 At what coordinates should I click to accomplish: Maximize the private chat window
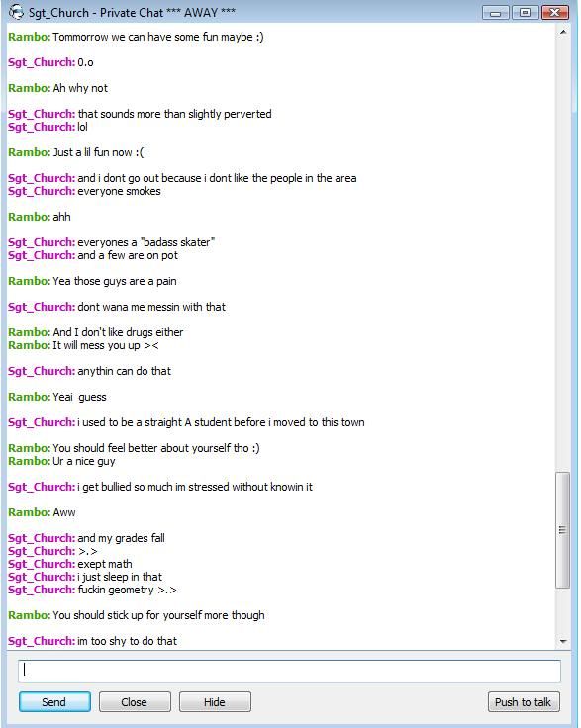click(526, 13)
